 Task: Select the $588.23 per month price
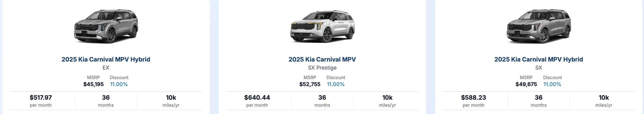coord(474,97)
